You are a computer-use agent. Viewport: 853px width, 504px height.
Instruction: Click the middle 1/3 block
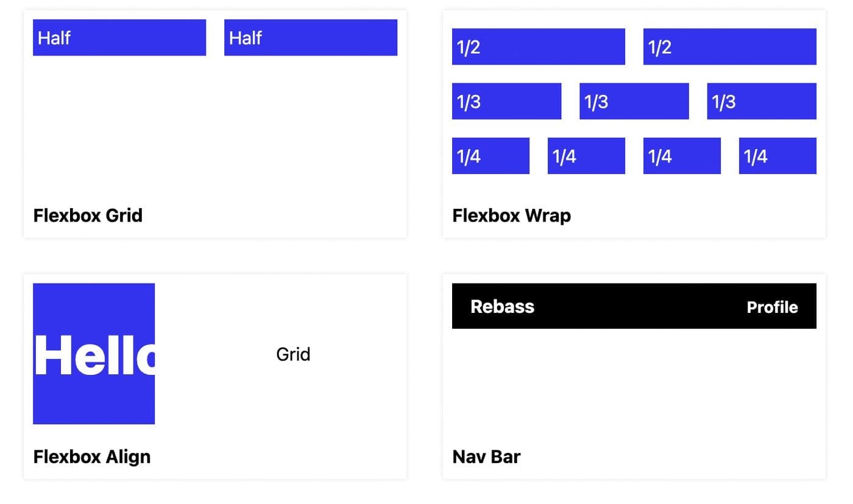tap(634, 102)
